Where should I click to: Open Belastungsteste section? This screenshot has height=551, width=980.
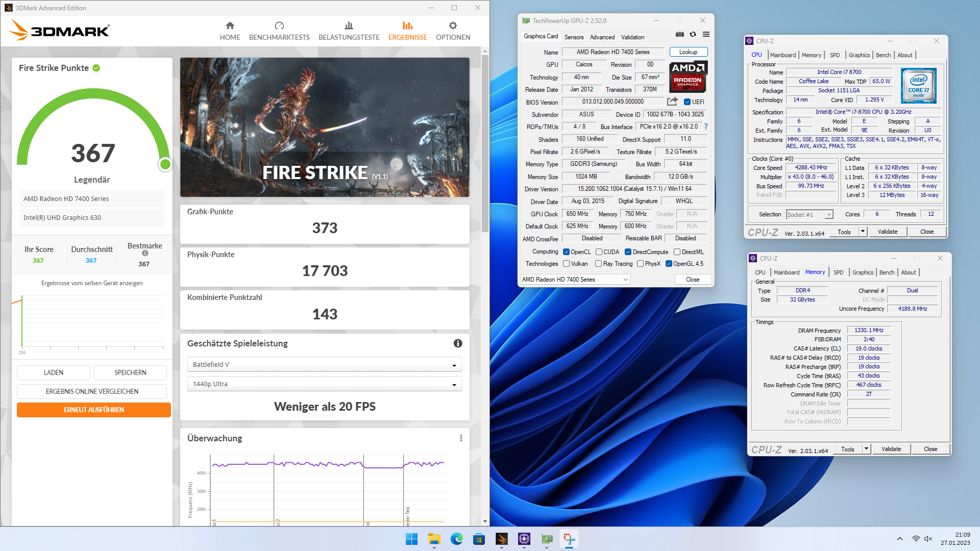point(349,31)
